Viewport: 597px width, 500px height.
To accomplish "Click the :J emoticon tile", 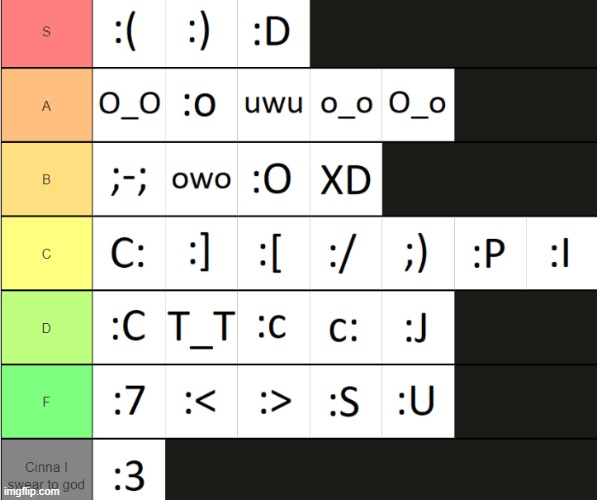I will 418,327.
